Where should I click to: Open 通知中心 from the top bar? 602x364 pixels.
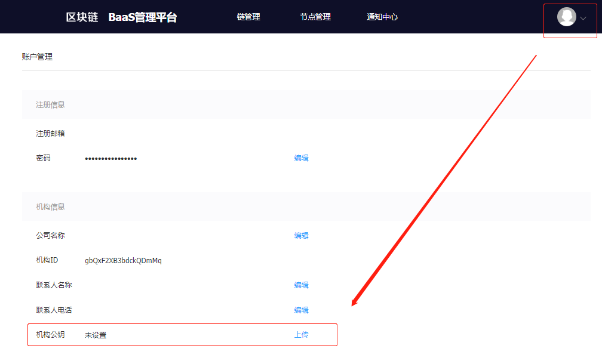coord(382,17)
